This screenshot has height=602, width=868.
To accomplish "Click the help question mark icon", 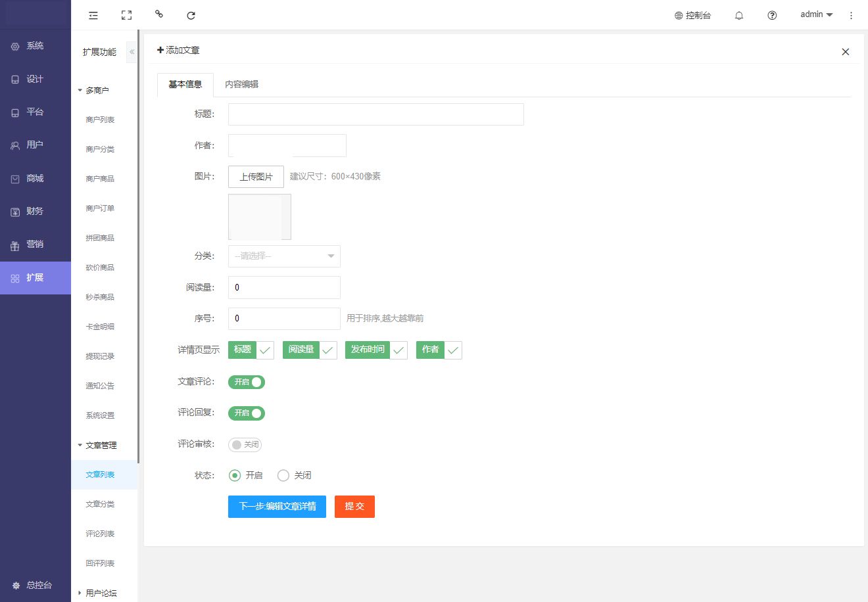I will (772, 15).
